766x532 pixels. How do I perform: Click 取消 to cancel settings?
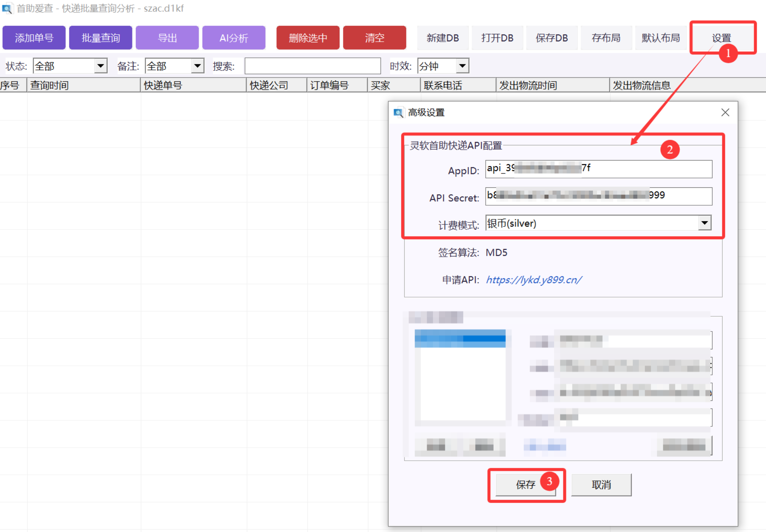coord(601,485)
